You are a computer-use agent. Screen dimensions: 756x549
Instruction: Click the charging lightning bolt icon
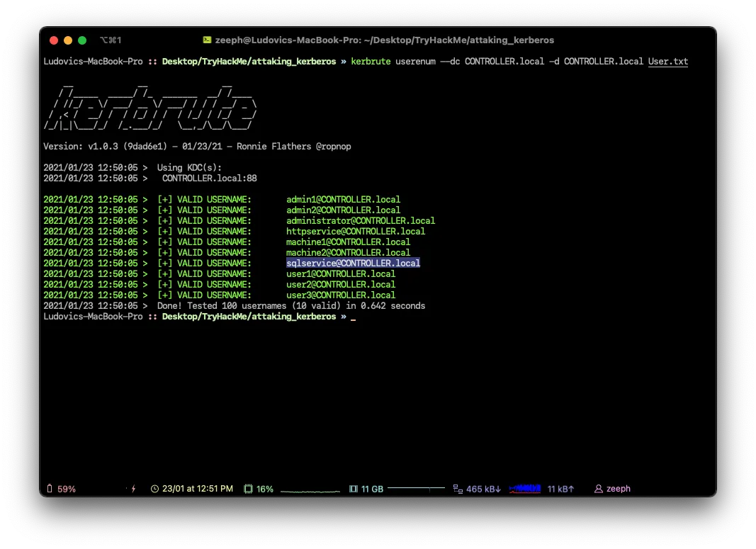point(133,489)
